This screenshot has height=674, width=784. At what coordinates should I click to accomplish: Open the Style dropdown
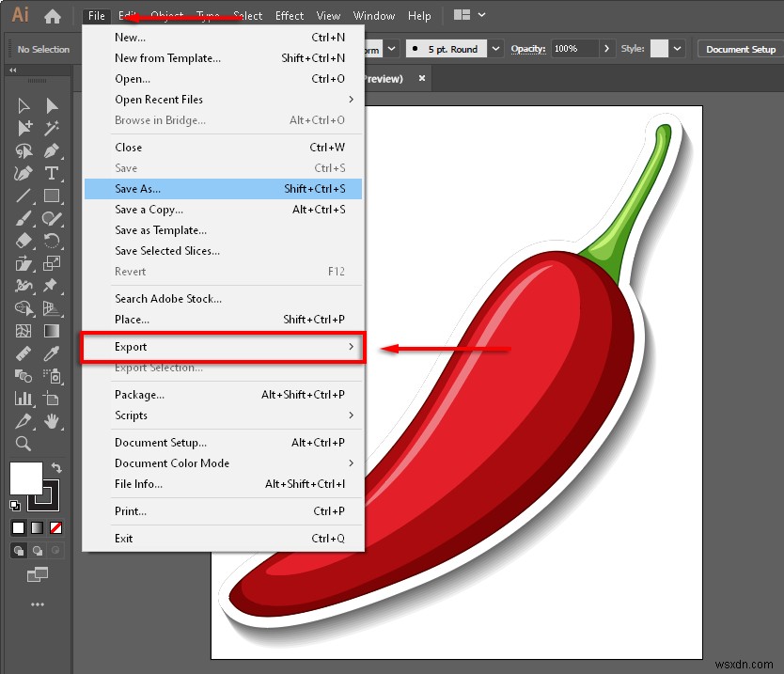pyautogui.click(x=676, y=48)
